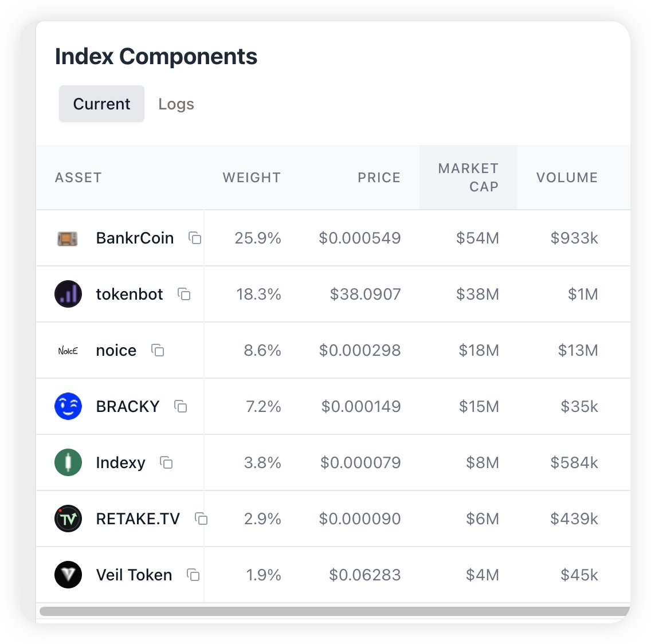
Task: Copy the BankrCoin contract address
Action: click(x=195, y=238)
